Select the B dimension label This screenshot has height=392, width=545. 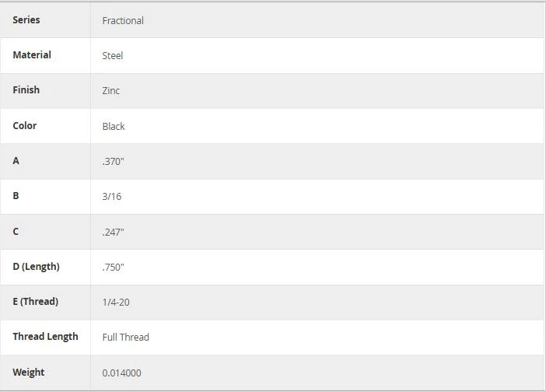[16, 196]
